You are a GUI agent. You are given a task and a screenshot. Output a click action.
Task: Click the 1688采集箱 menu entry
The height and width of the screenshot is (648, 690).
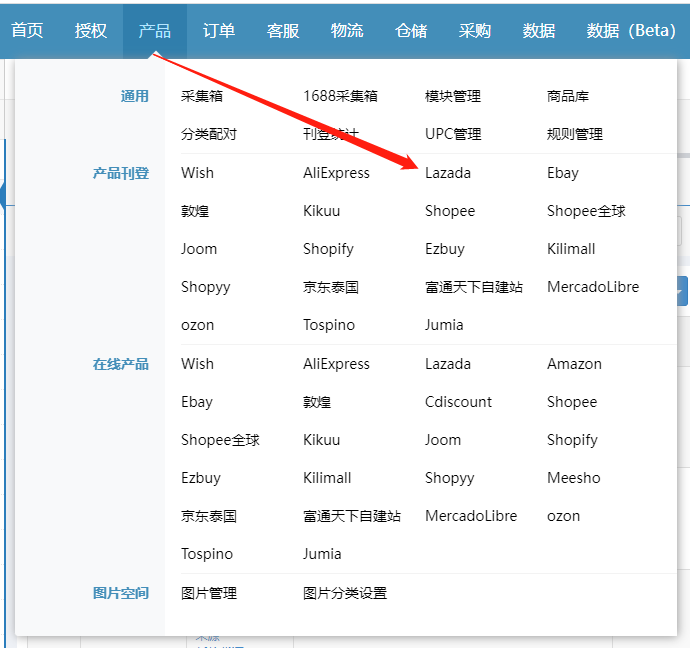(340, 96)
